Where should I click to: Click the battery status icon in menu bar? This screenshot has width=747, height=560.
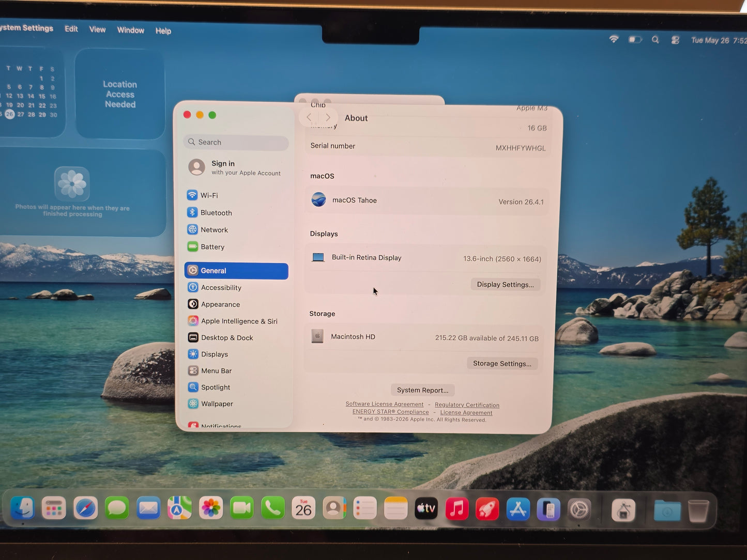pyautogui.click(x=635, y=40)
